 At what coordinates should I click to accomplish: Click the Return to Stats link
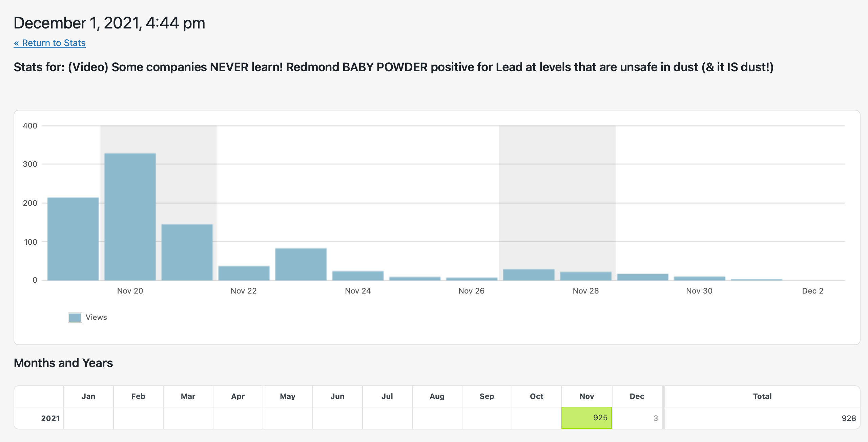coord(49,43)
